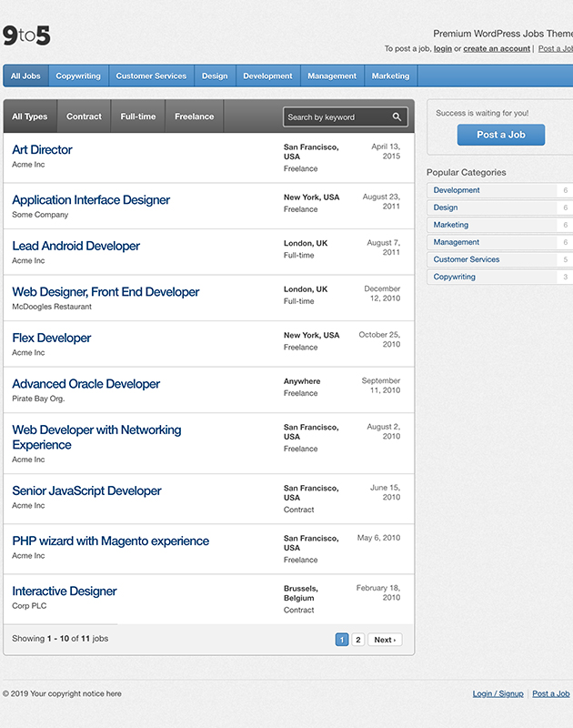Switch to the Copywriting tab
The image size is (573, 728).
(78, 76)
